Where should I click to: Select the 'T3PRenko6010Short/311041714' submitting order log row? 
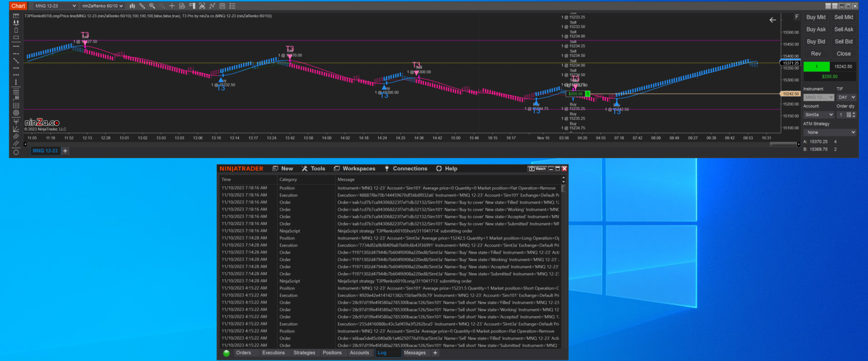[390, 231]
